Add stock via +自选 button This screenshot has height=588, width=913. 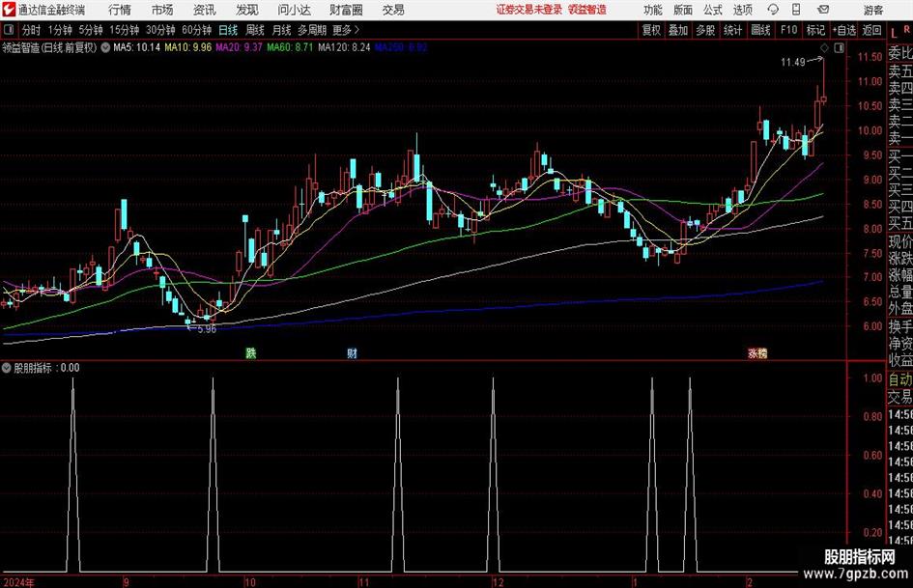click(x=844, y=30)
